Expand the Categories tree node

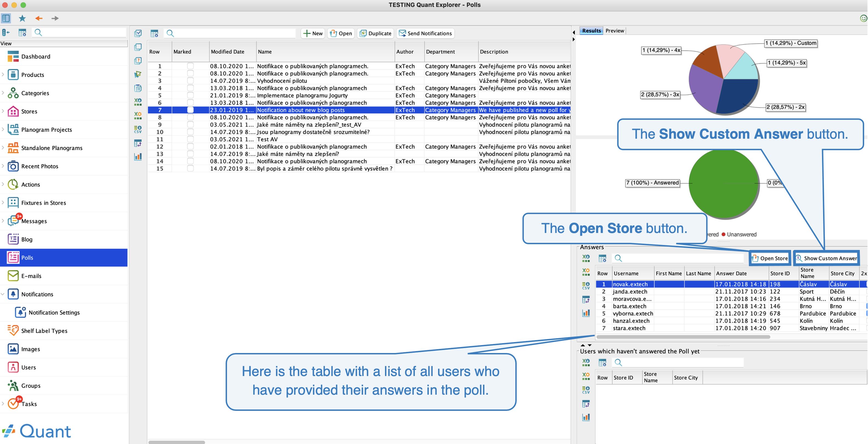pos(3,93)
